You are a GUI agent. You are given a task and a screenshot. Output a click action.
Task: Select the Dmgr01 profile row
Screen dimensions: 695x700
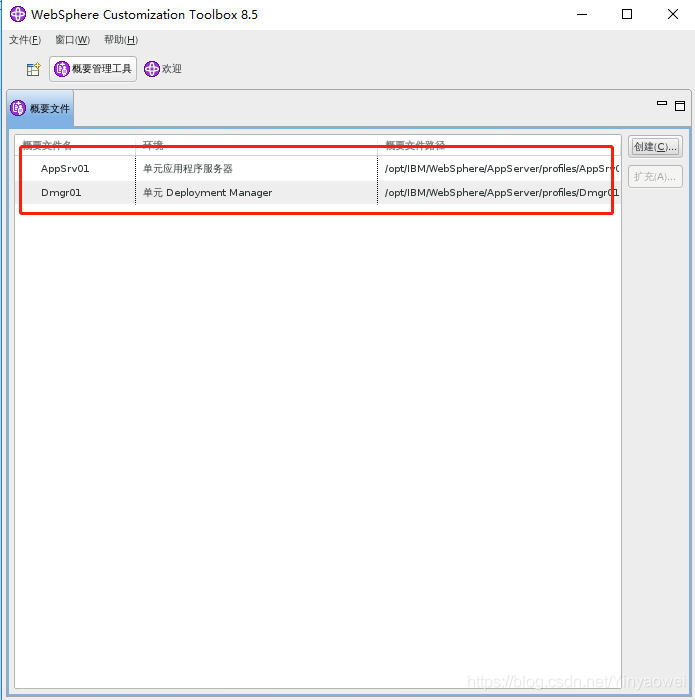coord(318,193)
